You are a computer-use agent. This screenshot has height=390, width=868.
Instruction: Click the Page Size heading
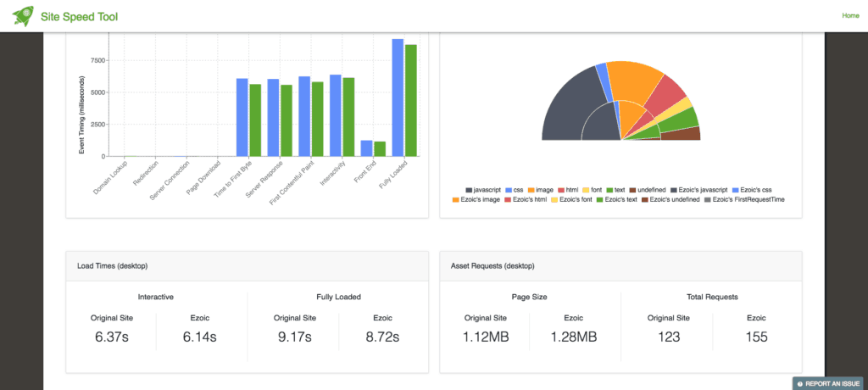coord(530,297)
